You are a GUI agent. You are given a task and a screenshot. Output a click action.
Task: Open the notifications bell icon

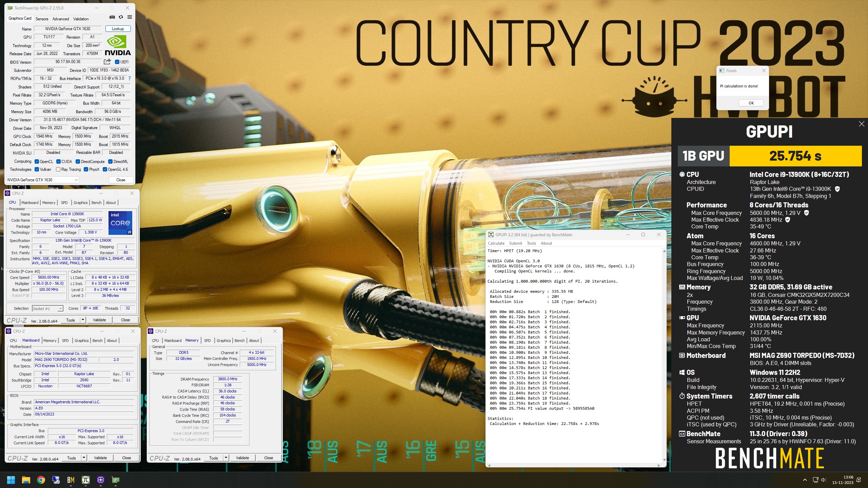pyautogui.click(x=859, y=480)
